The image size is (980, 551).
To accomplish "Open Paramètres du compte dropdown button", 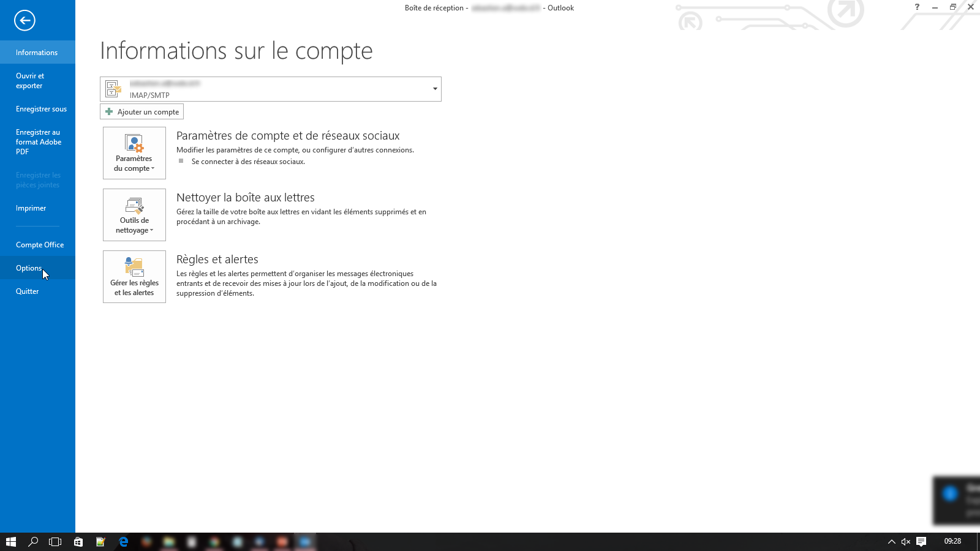I will [134, 153].
